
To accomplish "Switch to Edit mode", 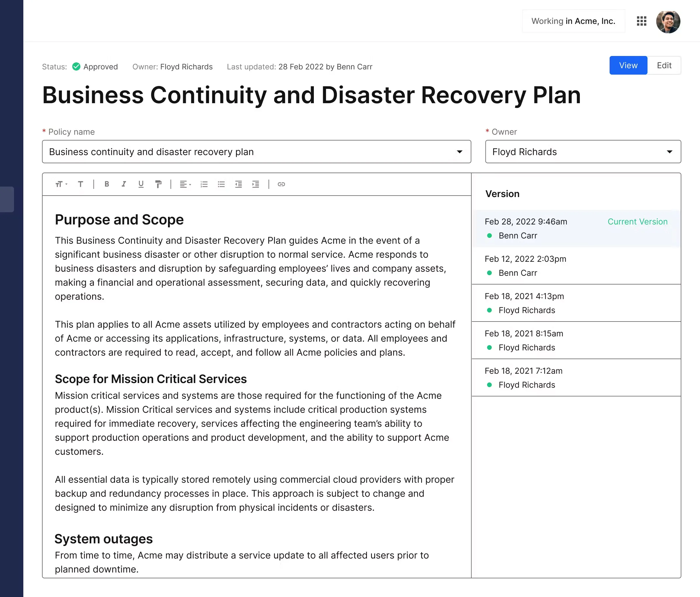I will [x=664, y=65].
